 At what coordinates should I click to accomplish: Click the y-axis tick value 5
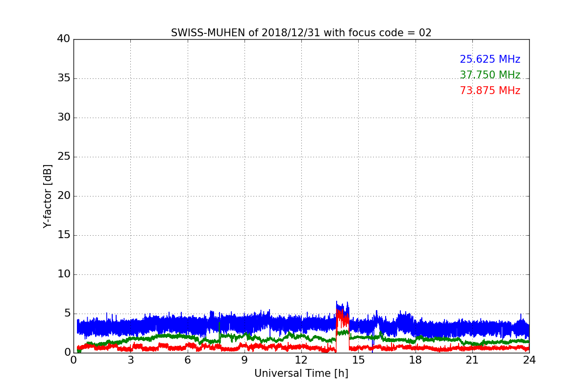click(67, 314)
